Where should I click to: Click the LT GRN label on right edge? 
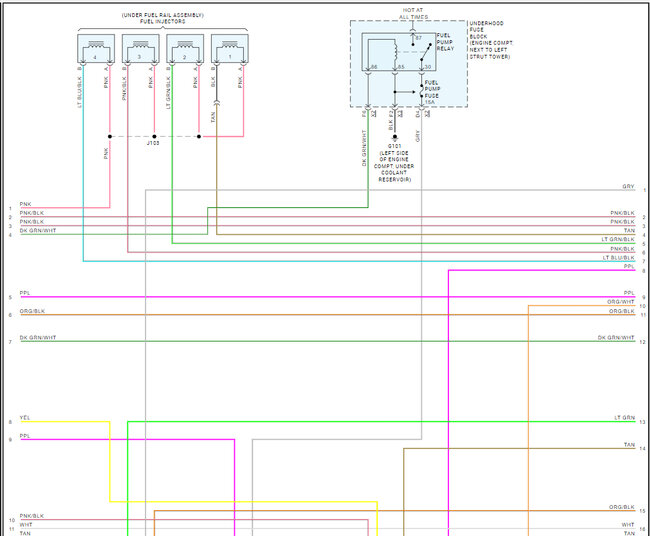click(x=624, y=418)
